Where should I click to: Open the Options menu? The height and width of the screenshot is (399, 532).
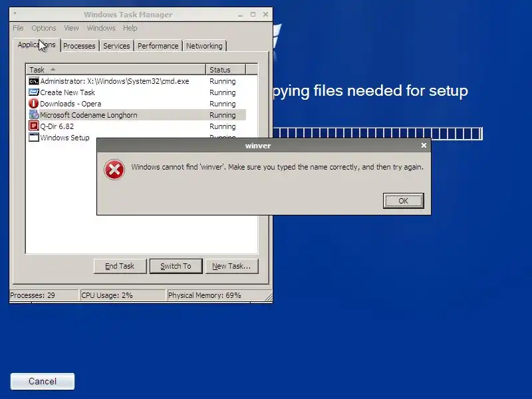pos(44,28)
